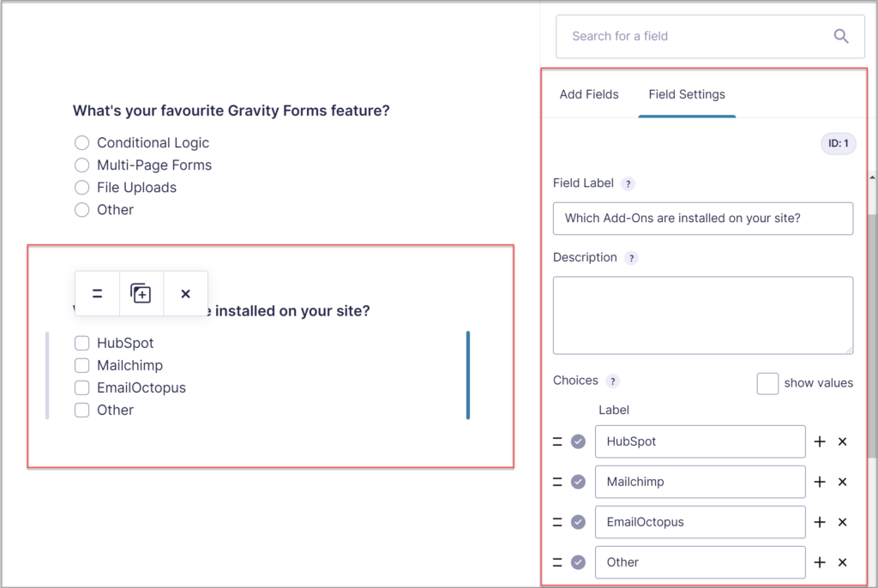Toggle the default selection circle for the Other choice
Image resolution: width=878 pixels, height=588 pixels.
[x=578, y=562]
